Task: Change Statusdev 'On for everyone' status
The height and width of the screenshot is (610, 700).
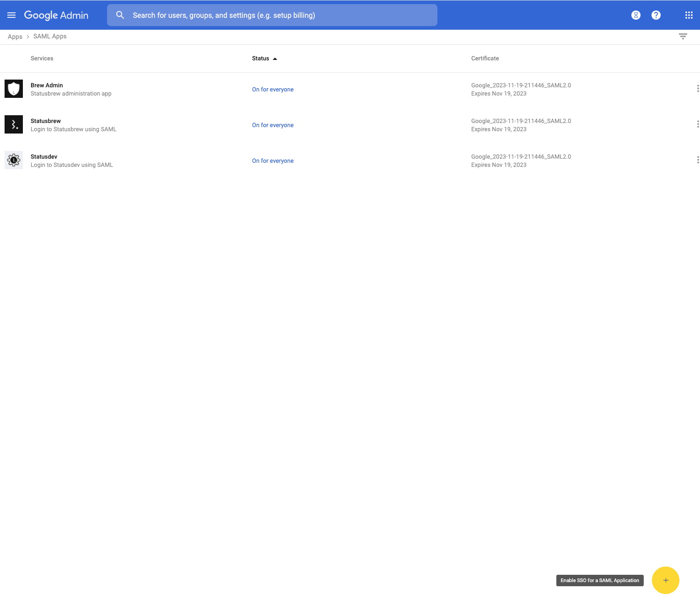Action: [x=273, y=161]
